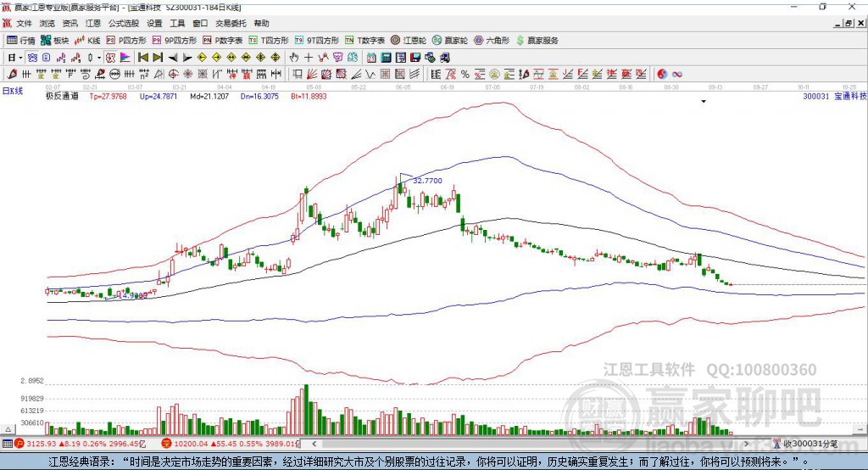Open the 六角形 hexagon tool

pyautogui.click(x=492, y=41)
